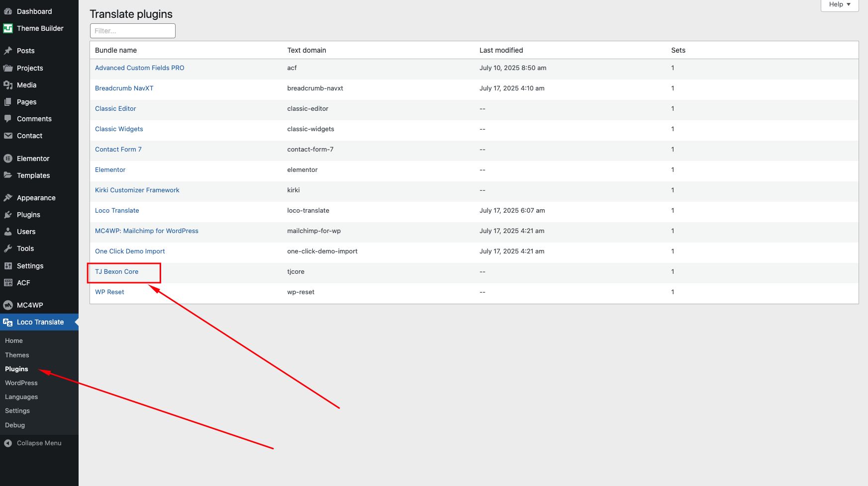Open Languages submenu item
This screenshot has width=868, height=486.
click(21, 397)
